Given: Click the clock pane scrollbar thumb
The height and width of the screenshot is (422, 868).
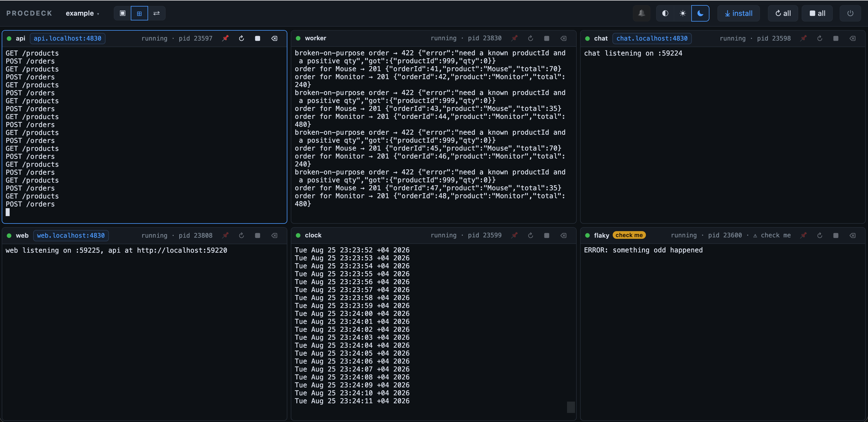Looking at the screenshot, I should (571, 407).
